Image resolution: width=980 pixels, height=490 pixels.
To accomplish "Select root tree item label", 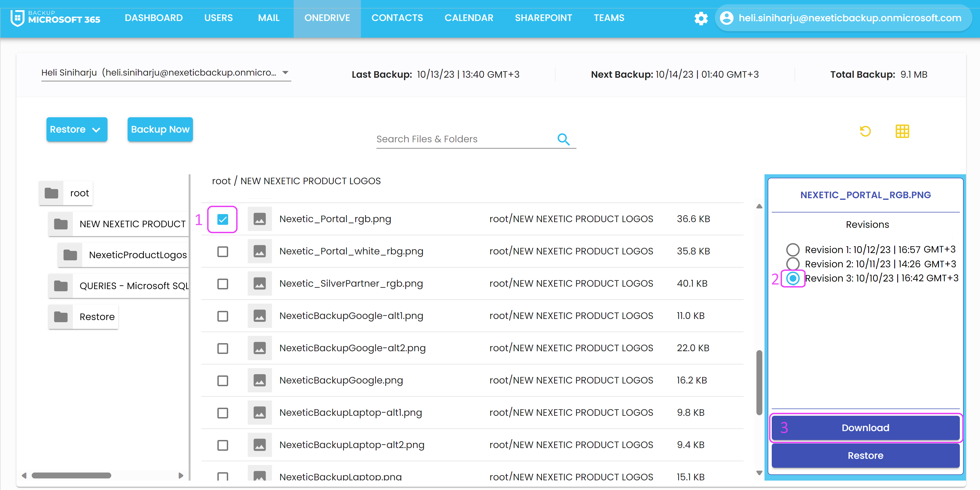I will pyautogui.click(x=80, y=193).
